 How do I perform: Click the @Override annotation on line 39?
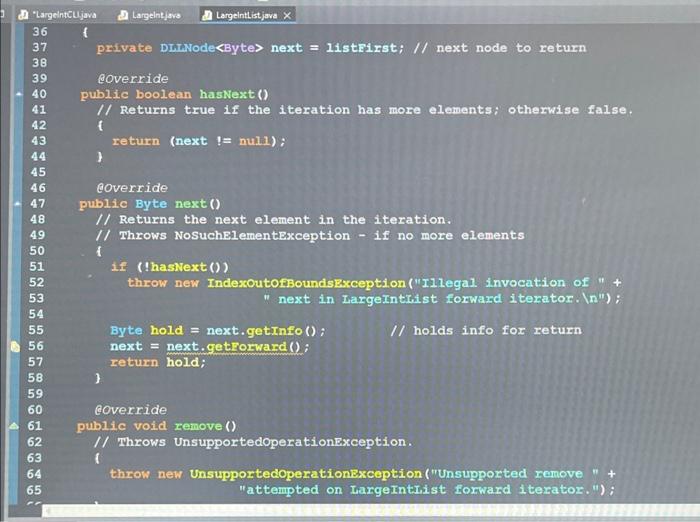pyautogui.click(x=133, y=79)
